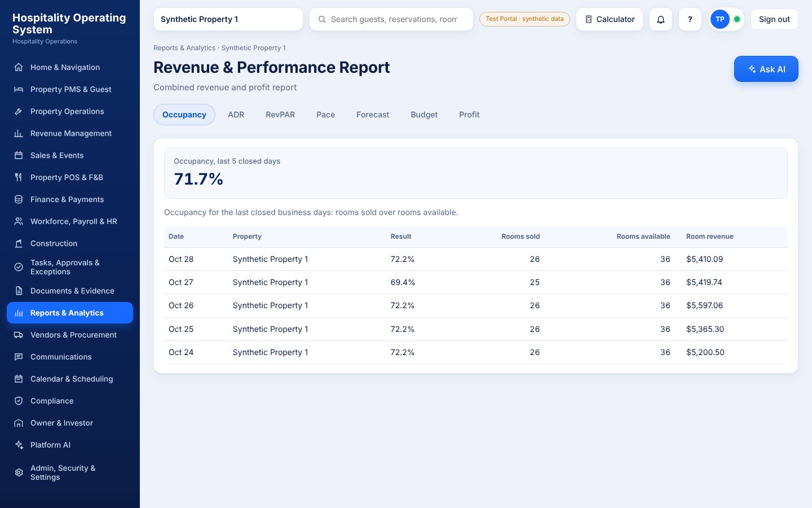812x508 pixels.
Task: Click the Room revenue column header
Action: coord(710,237)
